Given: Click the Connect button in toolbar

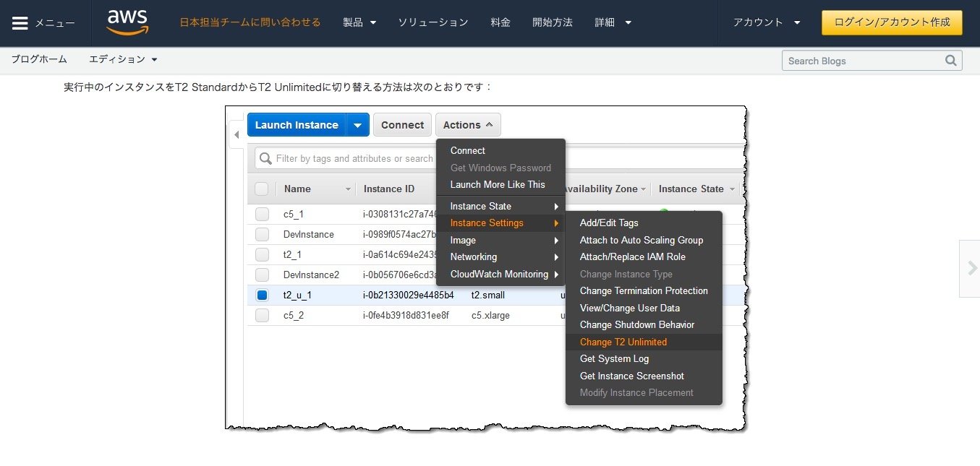Looking at the screenshot, I should pos(402,125).
